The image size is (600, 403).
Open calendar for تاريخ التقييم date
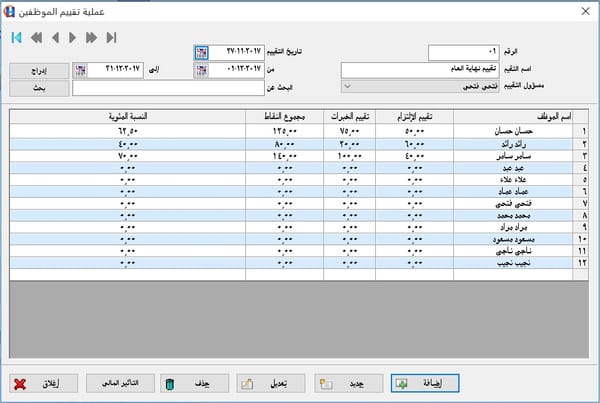201,52
